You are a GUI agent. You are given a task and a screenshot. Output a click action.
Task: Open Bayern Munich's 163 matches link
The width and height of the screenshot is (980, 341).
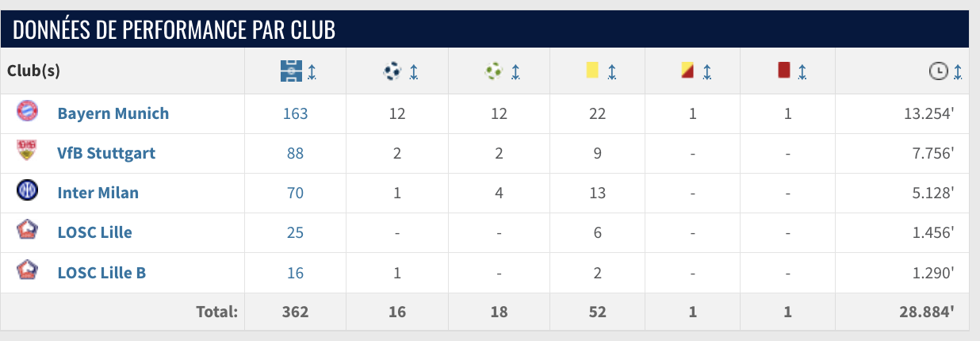[x=295, y=113]
